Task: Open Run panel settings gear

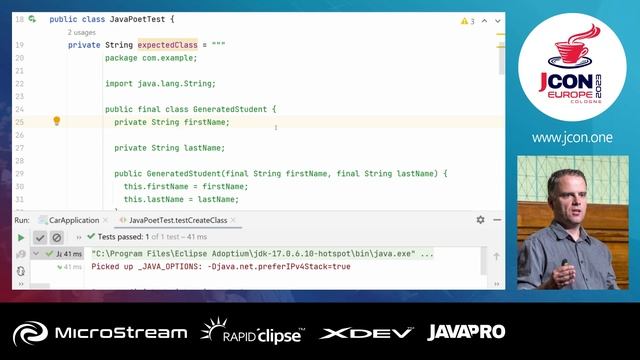Action: pos(480,220)
